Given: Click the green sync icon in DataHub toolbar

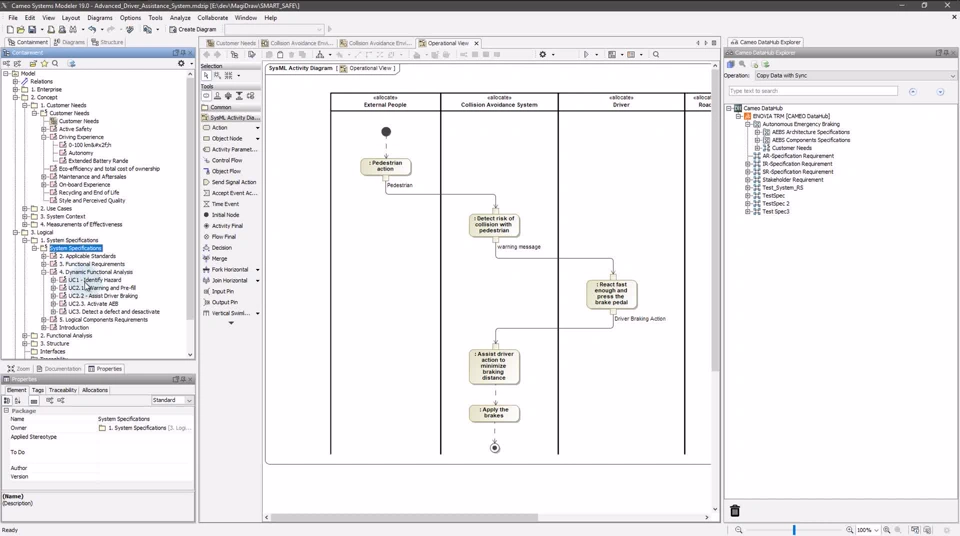Looking at the screenshot, I should tap(765, 64).
